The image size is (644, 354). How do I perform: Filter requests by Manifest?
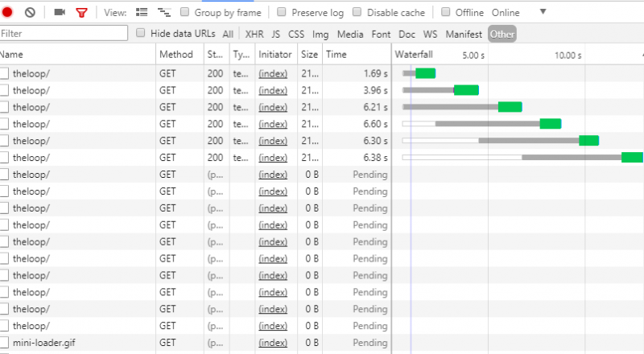[464, 34]
